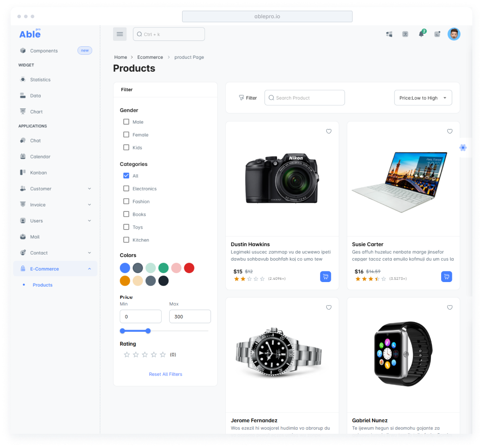This screenshot has width=483, height=448.
Task: Open the Chat application icon
Action: (23, 141)
